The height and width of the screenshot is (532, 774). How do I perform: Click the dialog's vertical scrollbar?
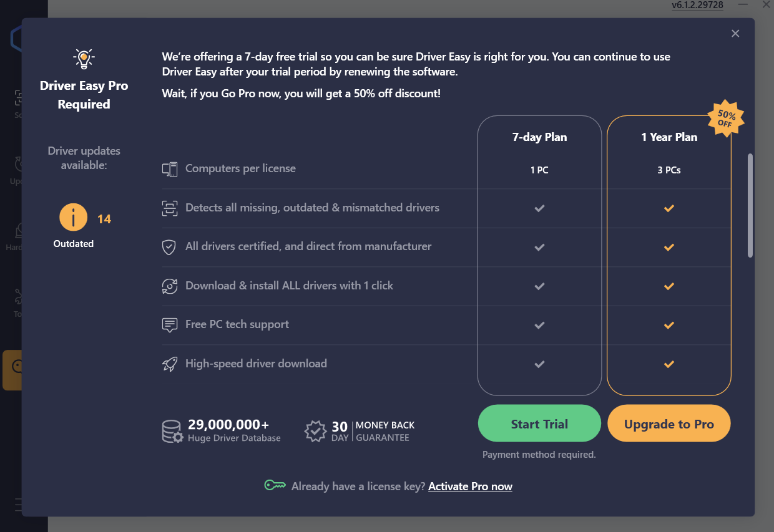click(750, 205)
